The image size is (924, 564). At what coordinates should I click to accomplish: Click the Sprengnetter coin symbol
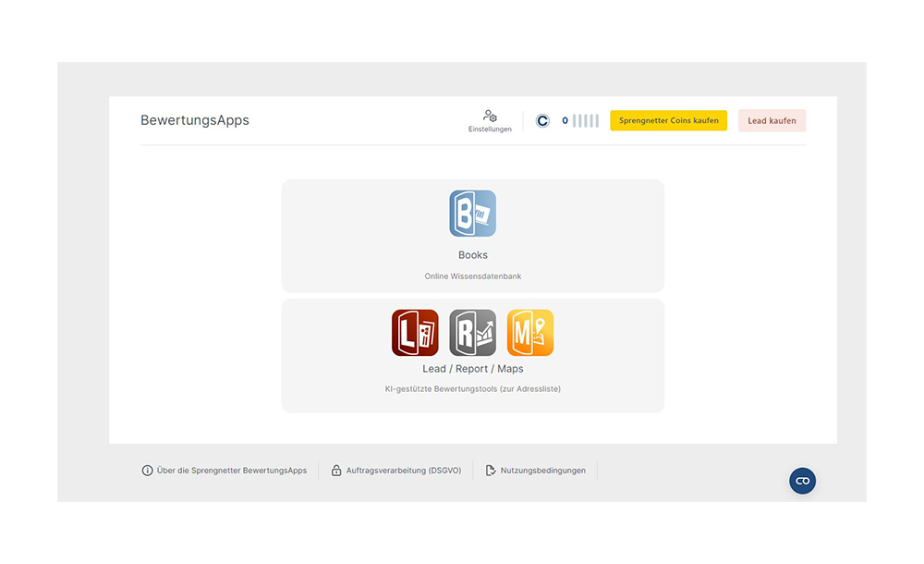click(x=542, y=121)
